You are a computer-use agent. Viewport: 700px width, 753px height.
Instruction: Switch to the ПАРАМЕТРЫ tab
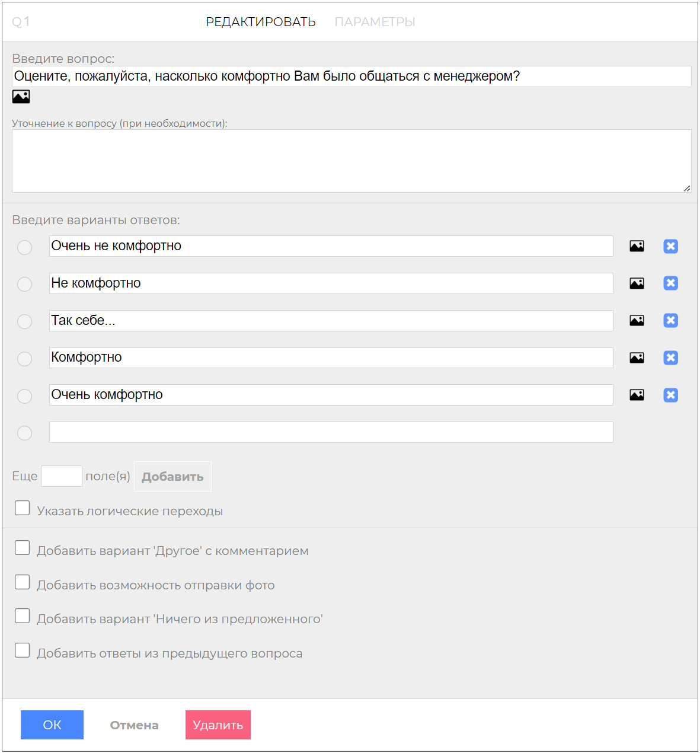(x=375, y=22)
